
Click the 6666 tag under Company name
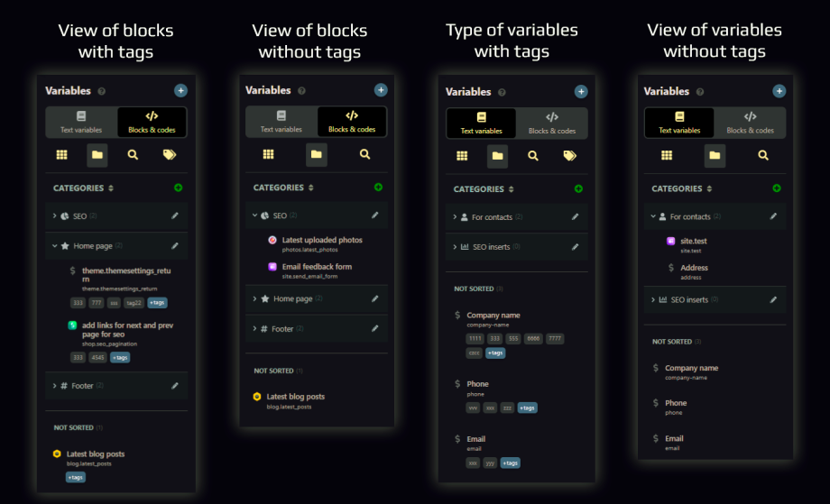532,338
